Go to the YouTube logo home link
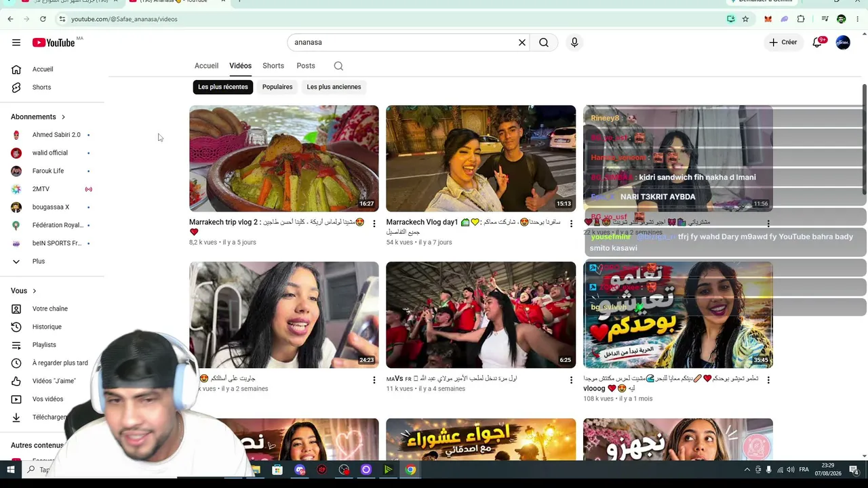This screenshot has width=868, height=488. tap(54, 43)
